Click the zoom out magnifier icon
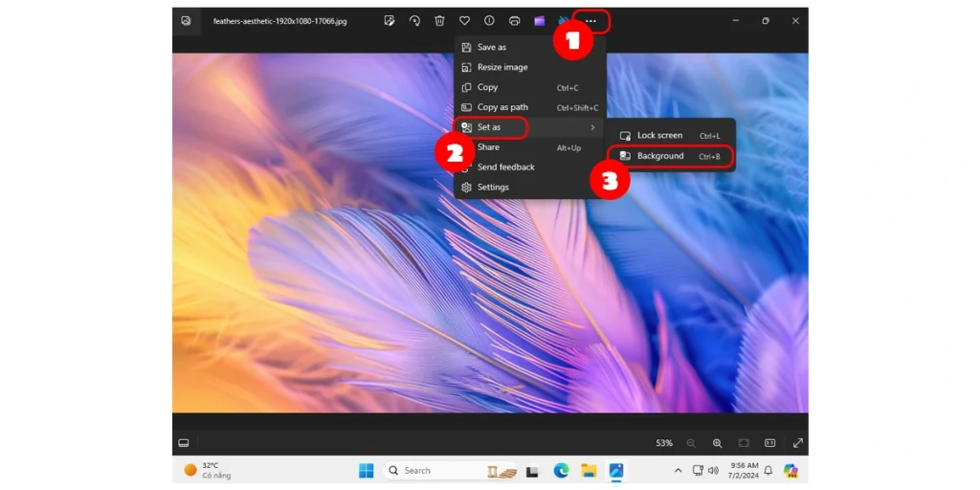The width and height of the screenshot is (980, 490). click(x=691, y=443)
